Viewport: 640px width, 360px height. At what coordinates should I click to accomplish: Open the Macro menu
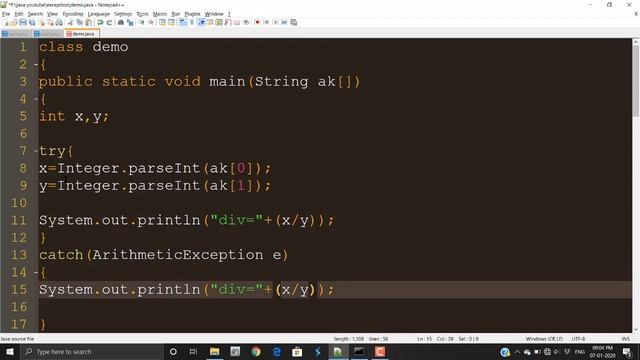point(160,14)
